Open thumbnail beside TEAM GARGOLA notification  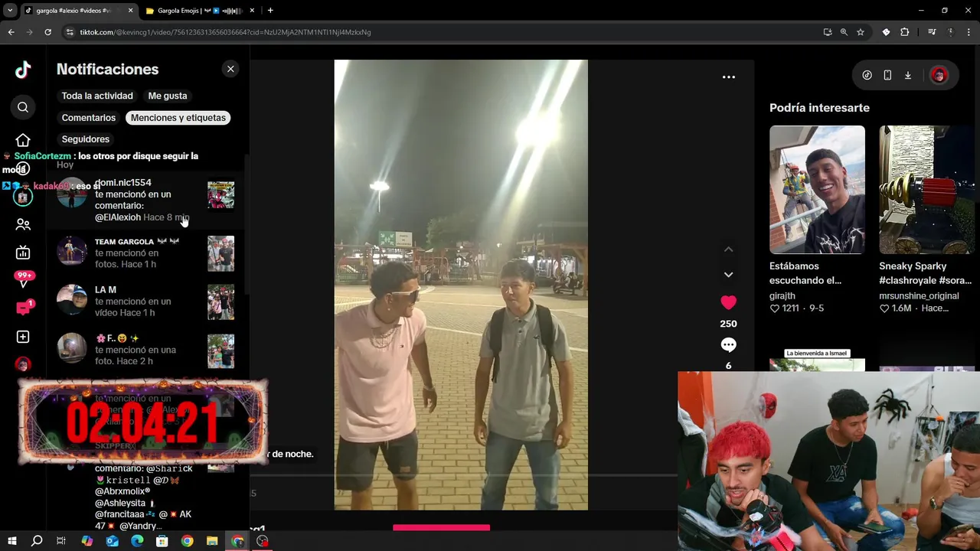click(220, 253)
